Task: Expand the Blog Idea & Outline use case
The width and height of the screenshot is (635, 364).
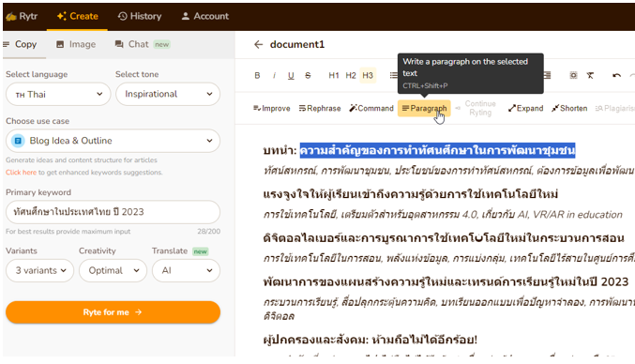Action: pos(113,141)
